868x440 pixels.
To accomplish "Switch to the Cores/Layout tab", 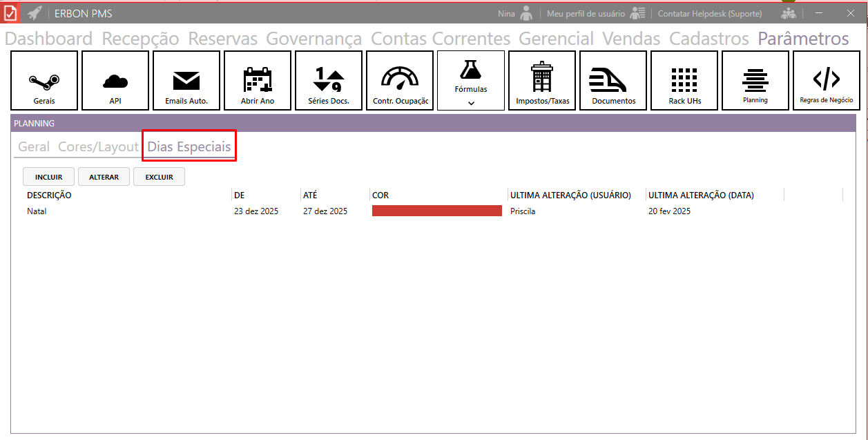I will tap(98, 147).
